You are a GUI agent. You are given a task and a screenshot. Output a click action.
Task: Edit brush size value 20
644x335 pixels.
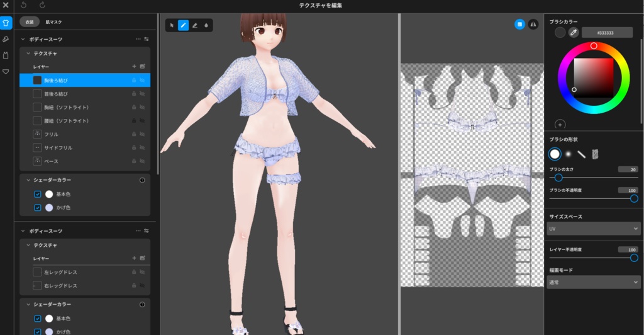pyautogui.click(x=628, y=169)
